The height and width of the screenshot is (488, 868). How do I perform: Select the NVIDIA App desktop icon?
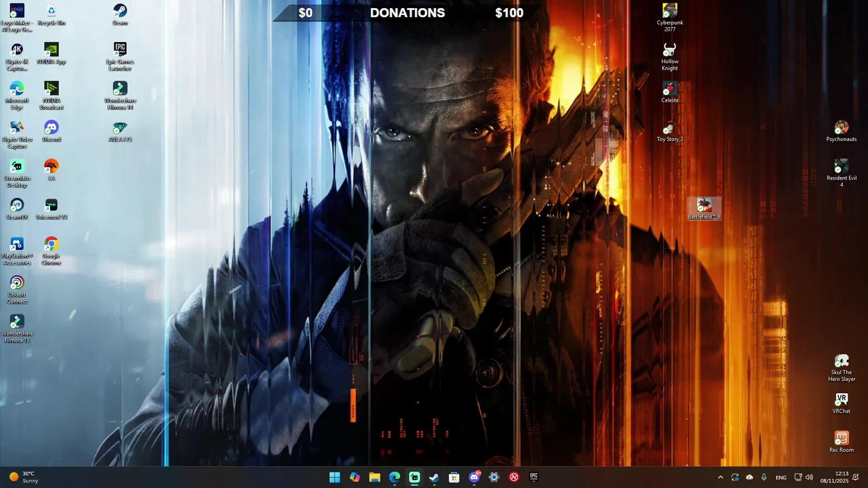pyautogui.click(x=52, y=54)
